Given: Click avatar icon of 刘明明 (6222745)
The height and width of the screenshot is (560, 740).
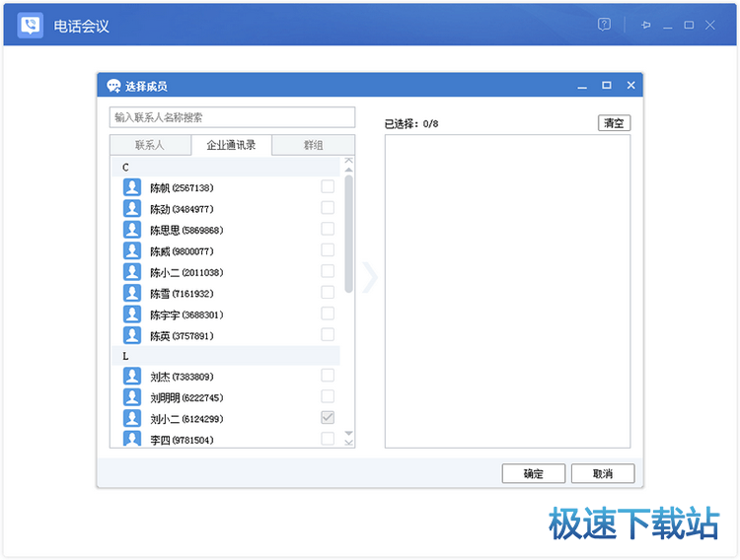Looking at the screenshot, I should 132,397.
